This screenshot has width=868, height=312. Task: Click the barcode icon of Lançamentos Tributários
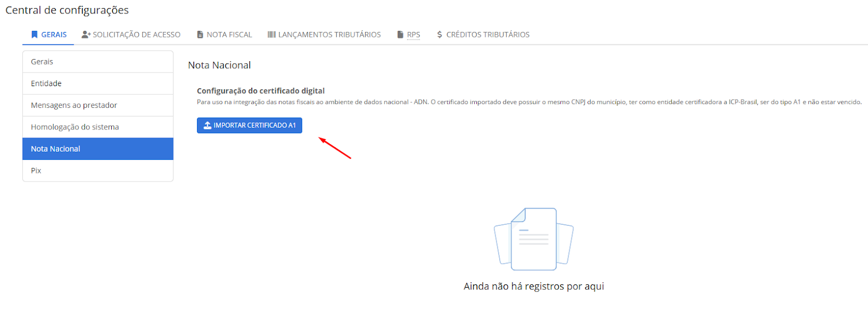click(272, 35)
